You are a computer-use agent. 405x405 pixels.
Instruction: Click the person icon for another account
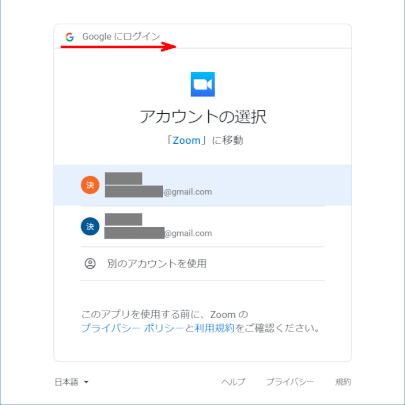pos(90,263)
